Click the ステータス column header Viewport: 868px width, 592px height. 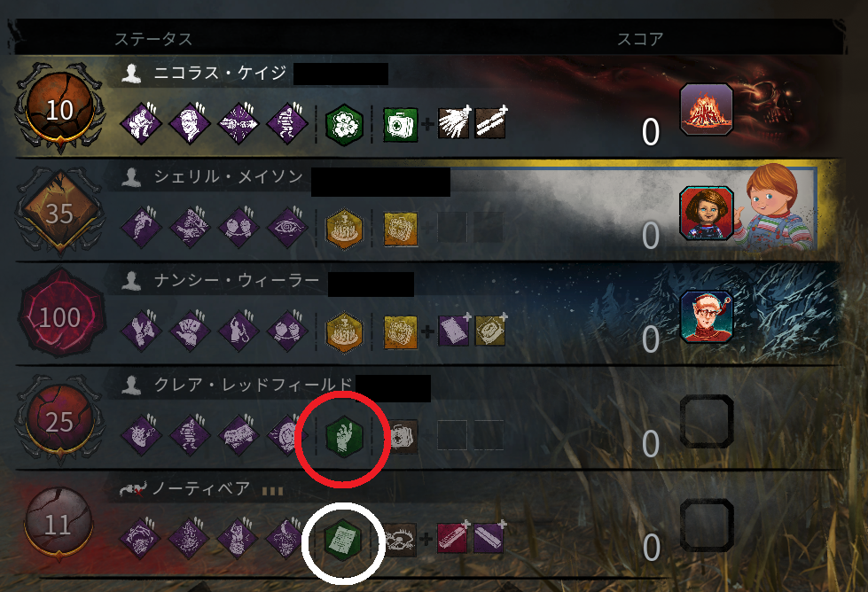point(153,39)
